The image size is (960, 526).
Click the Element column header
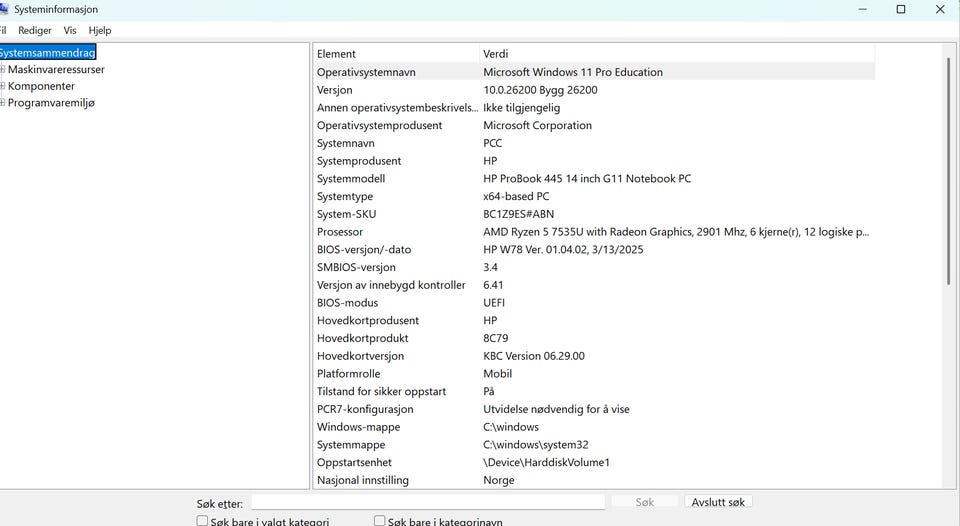tap(396, 54)
